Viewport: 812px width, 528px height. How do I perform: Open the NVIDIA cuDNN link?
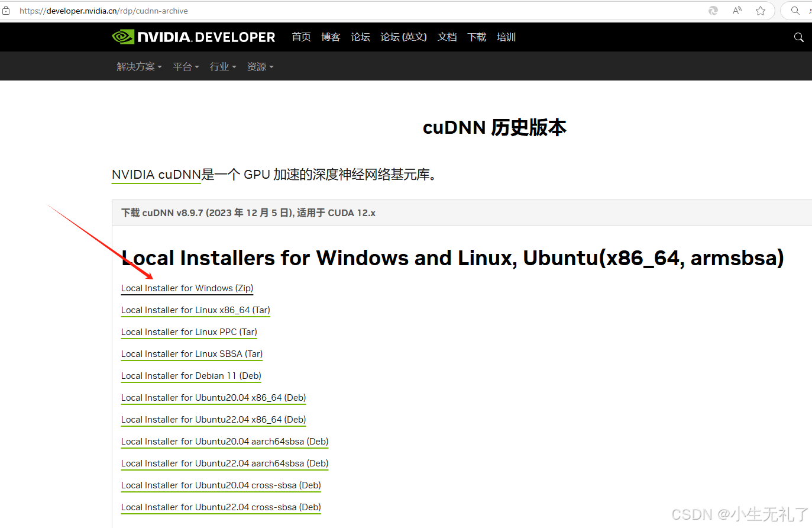tap(156, 175)
